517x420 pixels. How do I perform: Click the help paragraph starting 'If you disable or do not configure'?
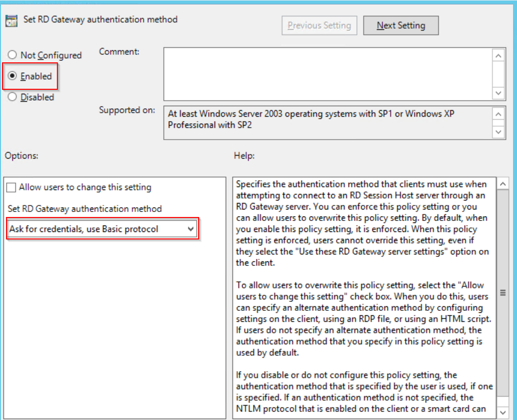pyautogui.click(x=364, y=392)
